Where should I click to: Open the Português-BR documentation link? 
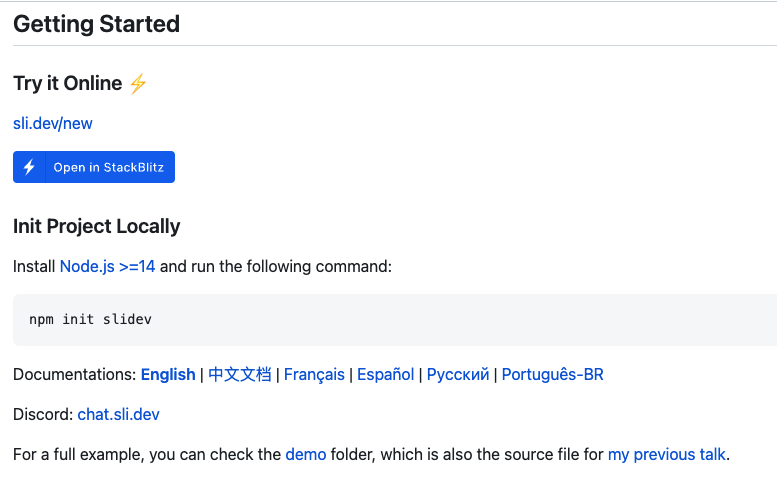[x=552, y=374]
